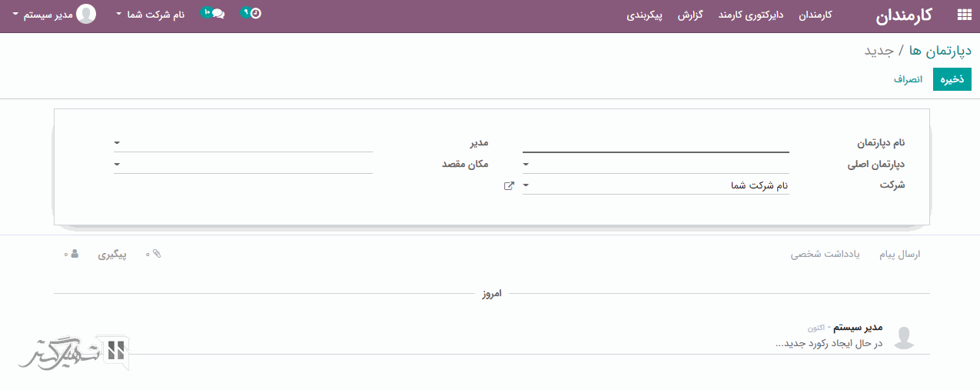Open the گزارش menu
The width and height of the screenshot is (980, 390).
pos(691,15)
